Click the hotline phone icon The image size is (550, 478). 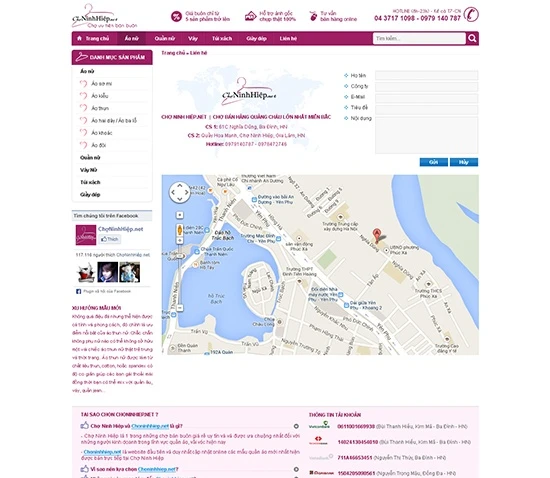pyautogui.click(x=471, y=14)
